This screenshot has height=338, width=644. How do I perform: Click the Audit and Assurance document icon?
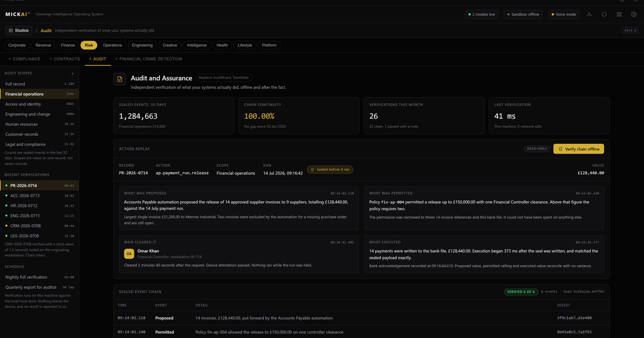[x=120, y=79]
